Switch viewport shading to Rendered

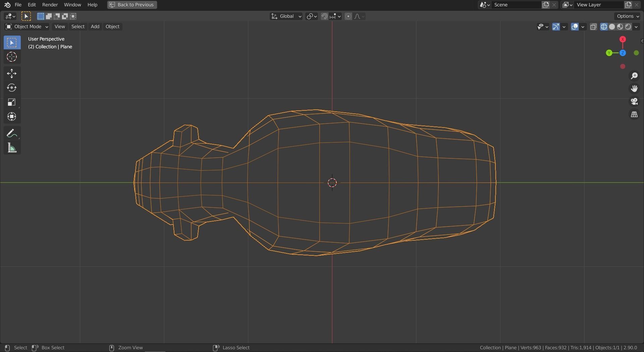pyautogui.click(x=628, y=27)
